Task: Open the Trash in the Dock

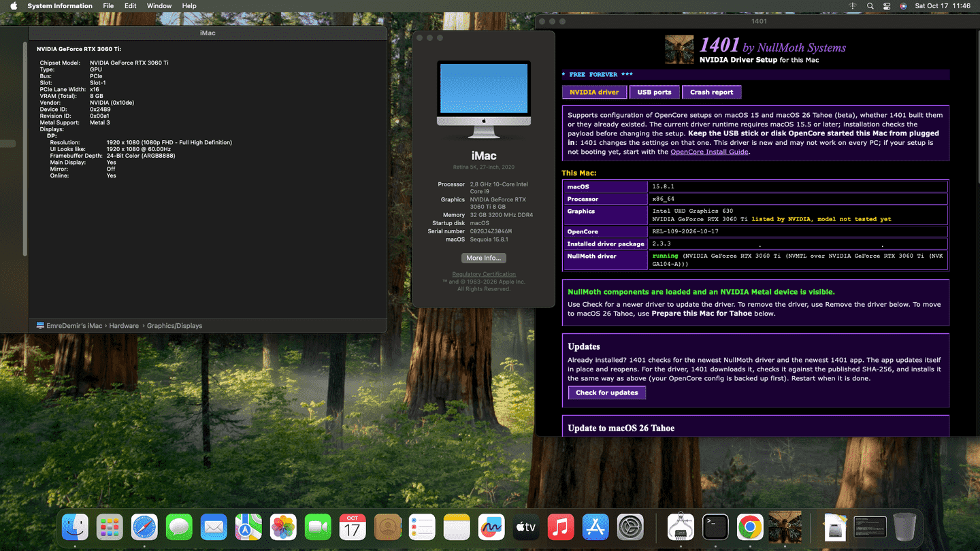Action: [x=904, y=527]
